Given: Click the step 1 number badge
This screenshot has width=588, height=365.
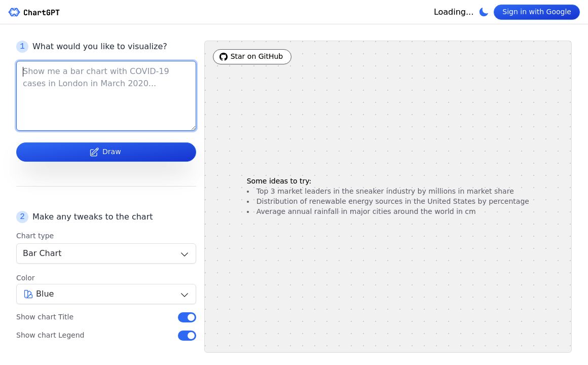Looking at the screenshot, I should click(x=22, y=47).
